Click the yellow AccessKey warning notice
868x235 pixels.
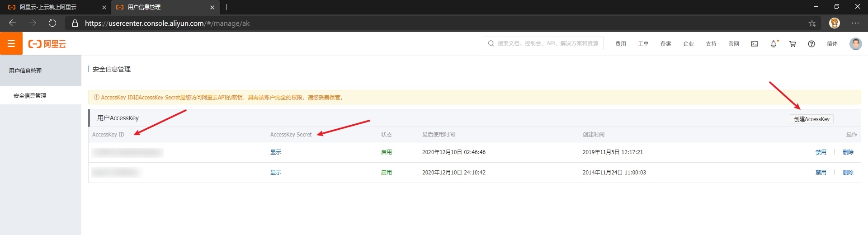click(475, 97)
